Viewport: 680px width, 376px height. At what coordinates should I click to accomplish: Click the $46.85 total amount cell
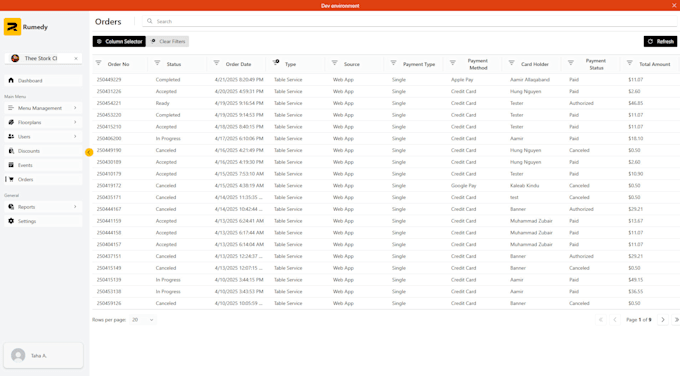click(635, 103)
